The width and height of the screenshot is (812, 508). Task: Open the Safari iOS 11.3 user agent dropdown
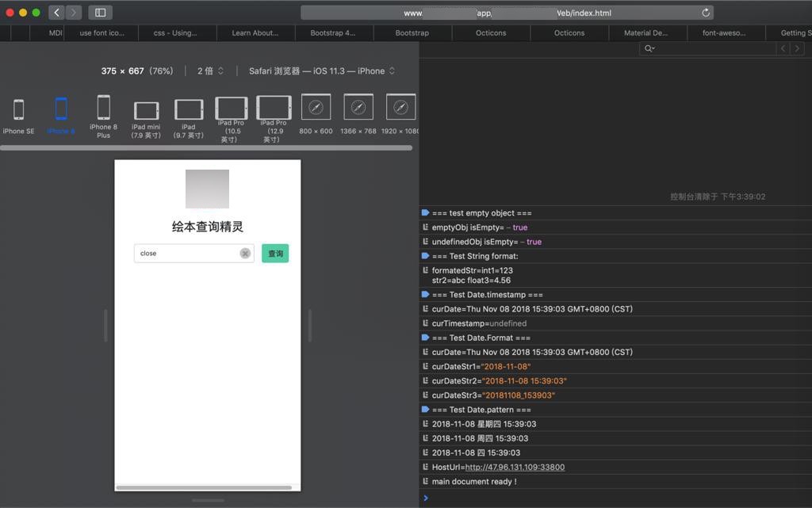[322, 71]
